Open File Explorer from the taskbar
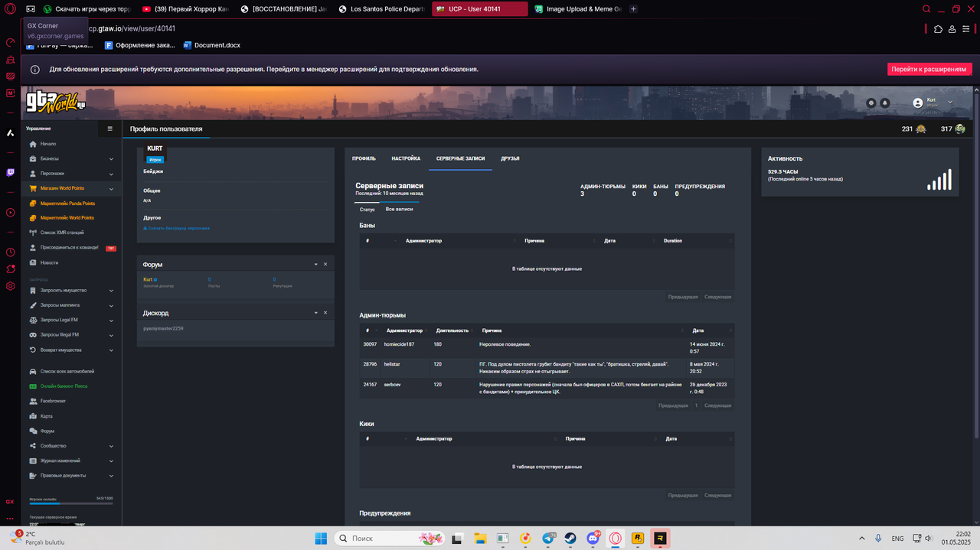980x550 pixels. [481, 539]
